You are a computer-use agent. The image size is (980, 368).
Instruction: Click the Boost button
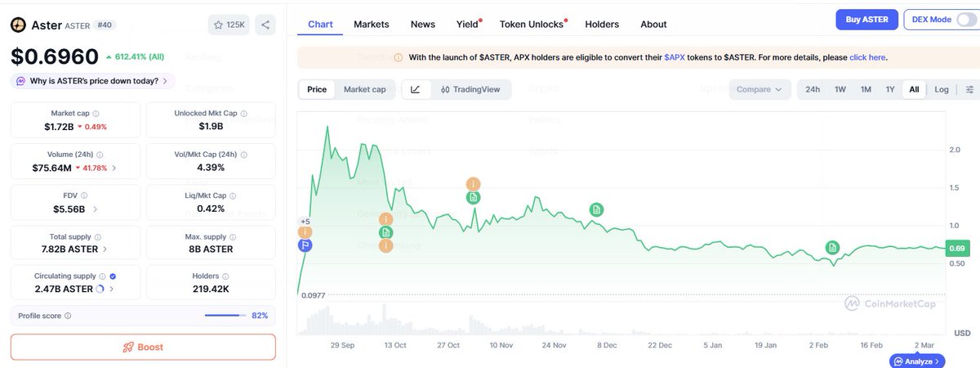coord(143,347)
